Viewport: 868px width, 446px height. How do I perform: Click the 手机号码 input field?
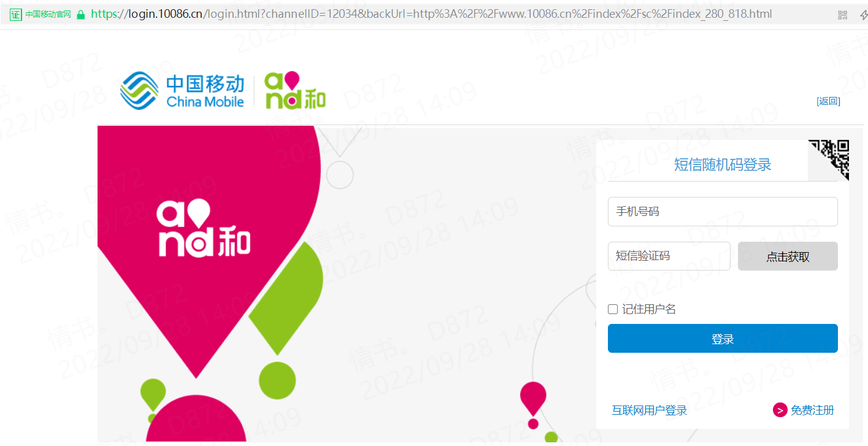tap(723, 212)
